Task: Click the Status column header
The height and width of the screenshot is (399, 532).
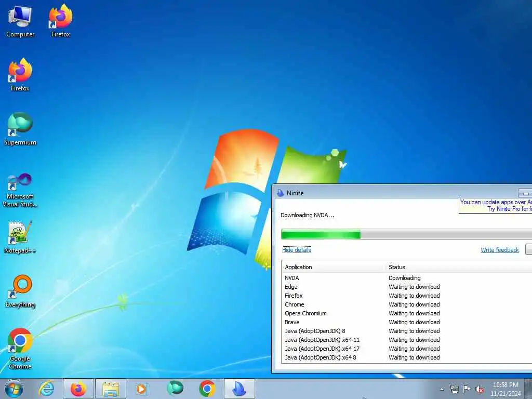Action: [x=459, y=267]
